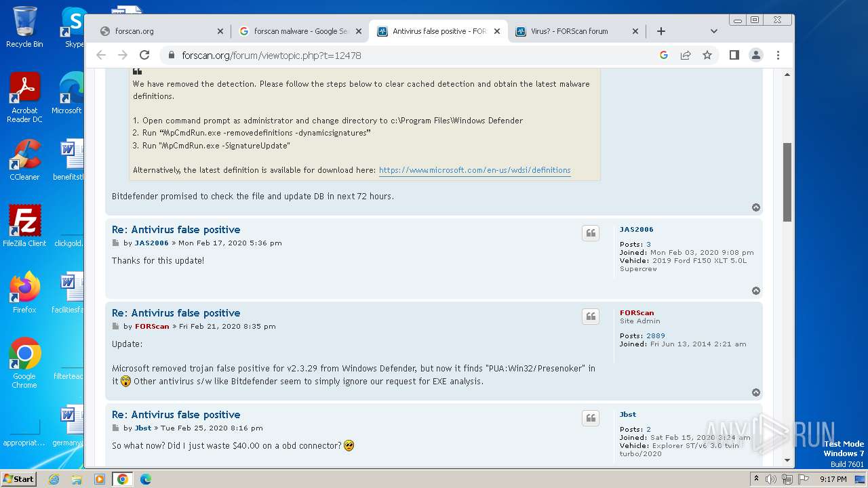
Task: Switch to forscan malware Google Search tab
Action: pyautogui.click(x=300, y=31)
